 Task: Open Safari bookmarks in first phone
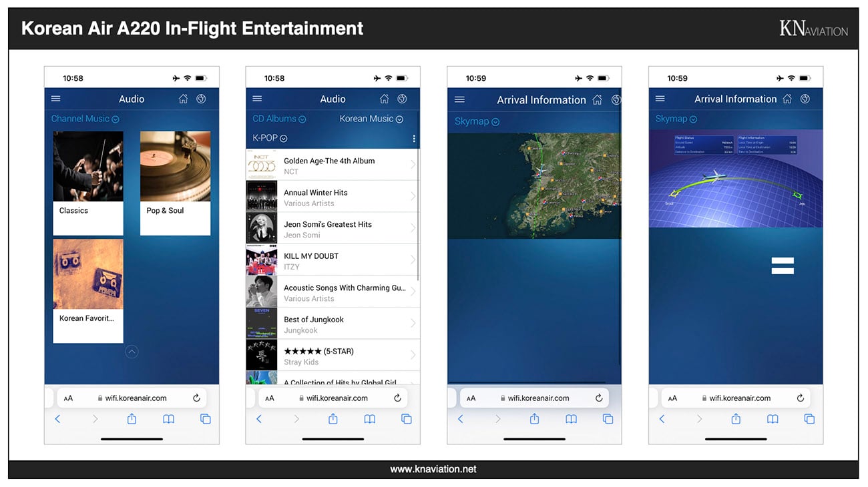pos(169,419)
